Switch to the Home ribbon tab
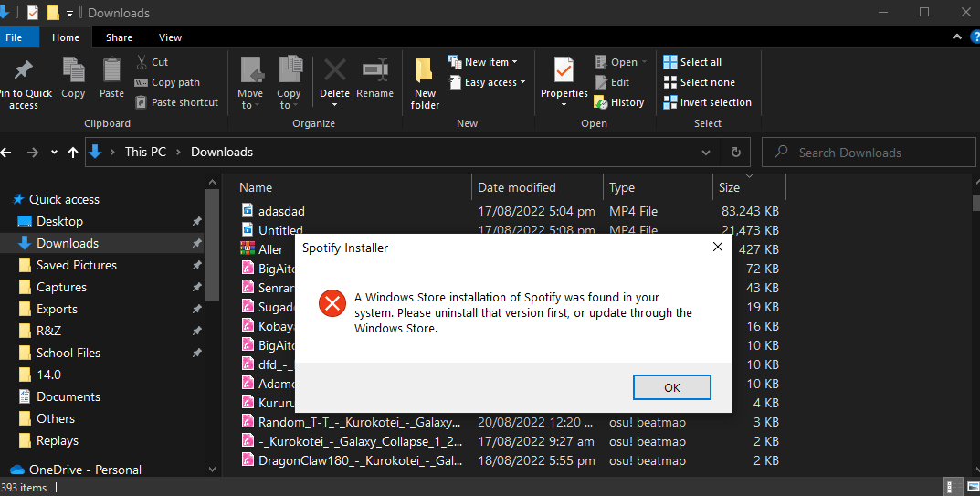Viewport: 980px width, 496px height. coord(66,37)
